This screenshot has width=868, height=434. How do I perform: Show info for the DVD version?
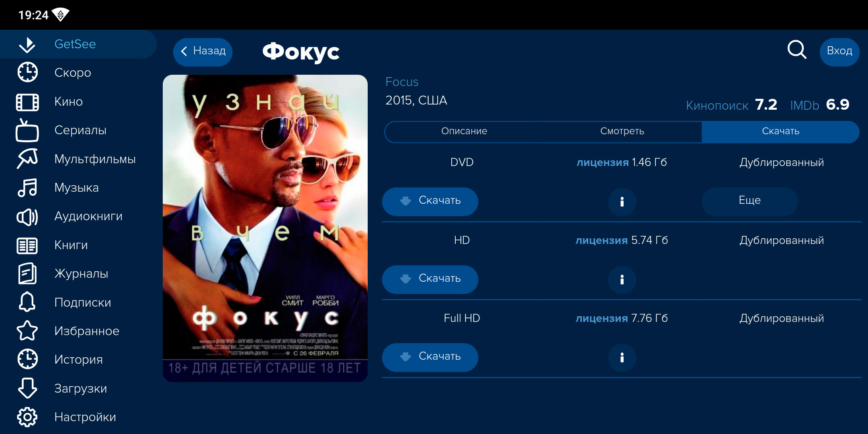click(x=622, y=201)
